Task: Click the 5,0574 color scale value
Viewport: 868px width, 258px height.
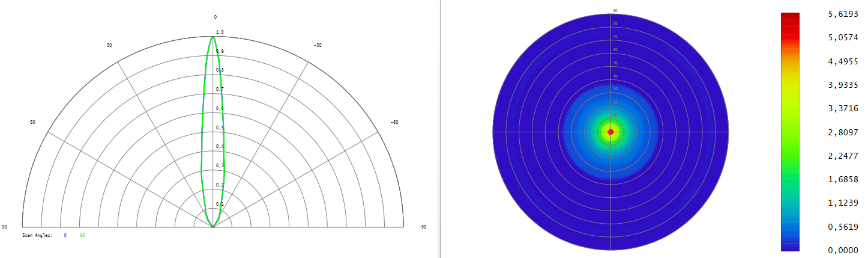Action: point(843,38)
